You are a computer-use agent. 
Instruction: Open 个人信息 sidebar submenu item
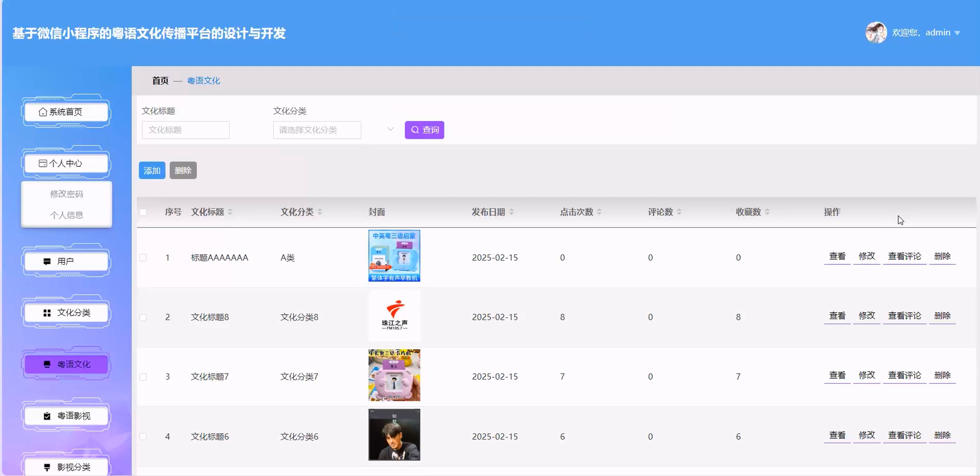[x=67, y=215]
